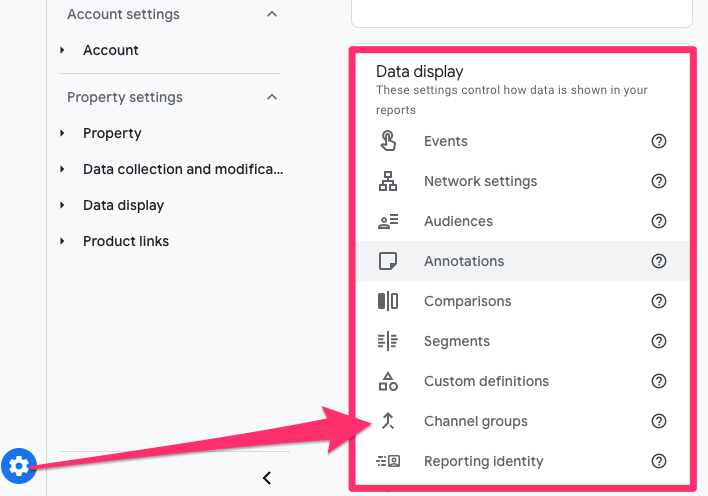708x496 pixels.
Task: Open the Admin gear icon
Action: (20, 465)
